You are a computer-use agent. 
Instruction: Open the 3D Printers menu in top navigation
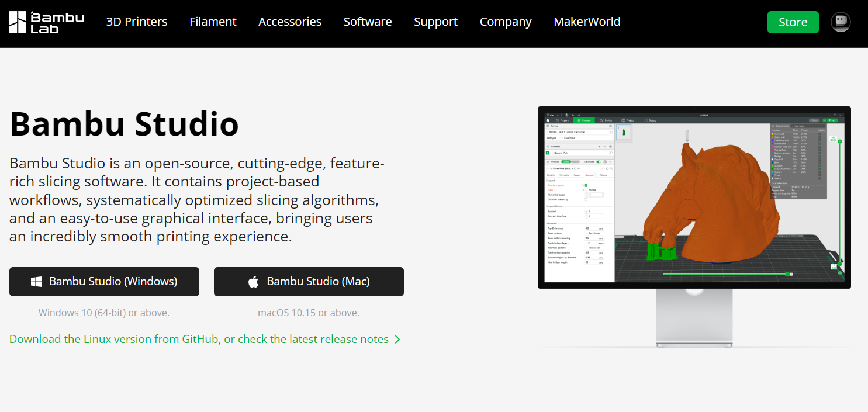click(x=137, y=22)
